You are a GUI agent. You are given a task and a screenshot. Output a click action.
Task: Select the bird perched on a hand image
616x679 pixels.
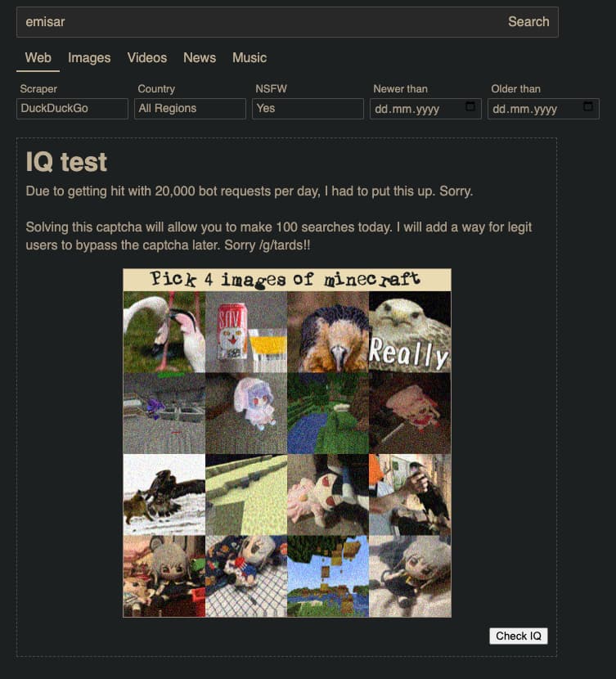click(410, 495)
